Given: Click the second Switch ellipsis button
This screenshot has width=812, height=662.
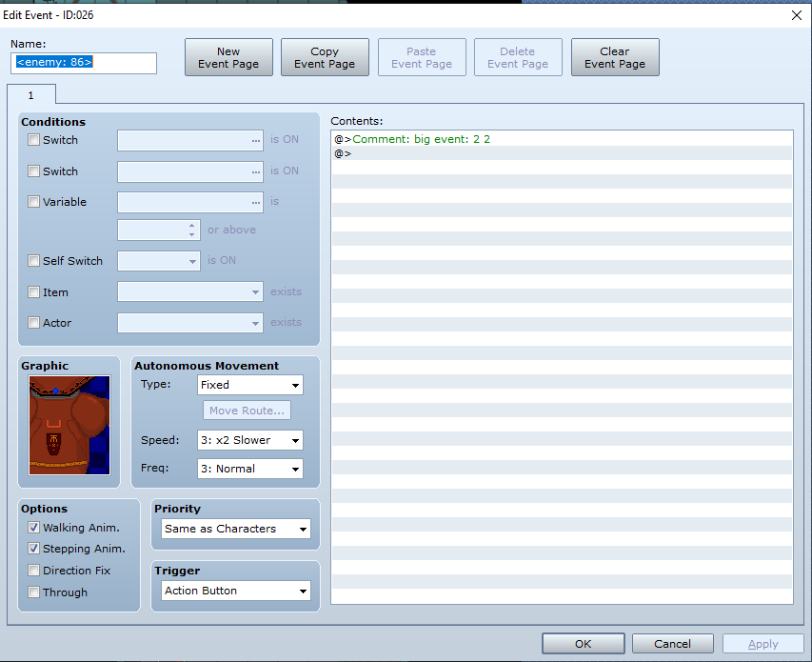Looking at the screenshot, I should [x=256, y=171].
